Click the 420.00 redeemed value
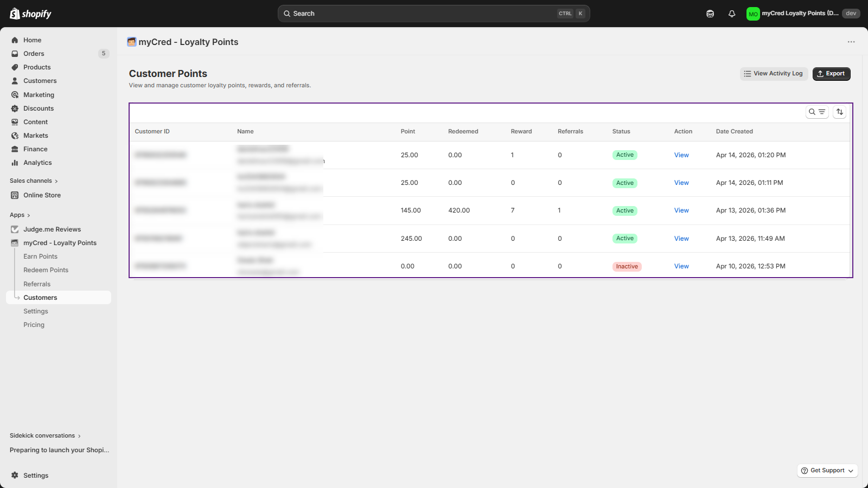 459,210
